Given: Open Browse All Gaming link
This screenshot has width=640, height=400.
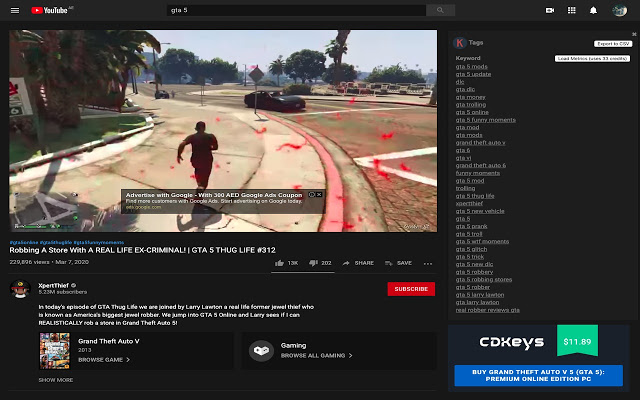Looking at the screenshot, I should (x=316, y=356).
